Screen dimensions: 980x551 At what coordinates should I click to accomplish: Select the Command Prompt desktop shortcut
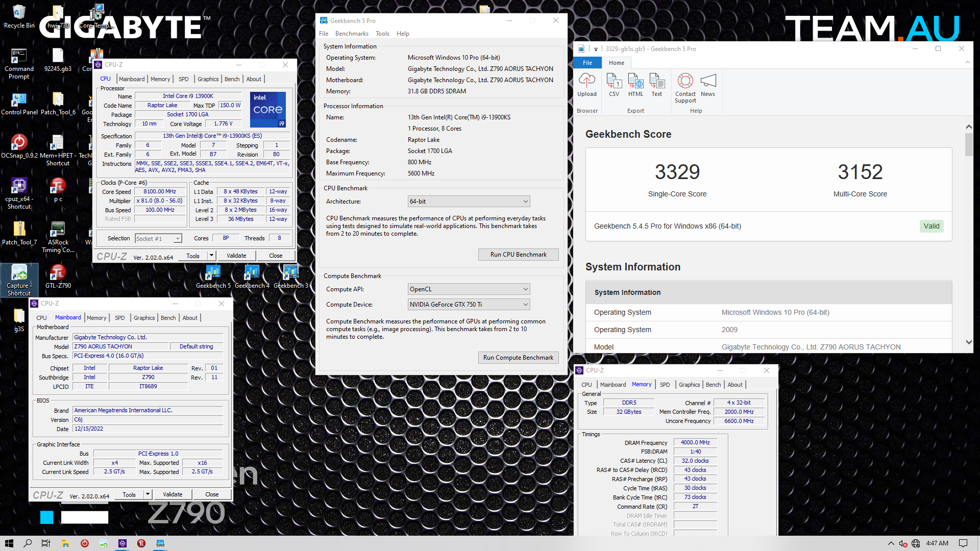[19, 63]
